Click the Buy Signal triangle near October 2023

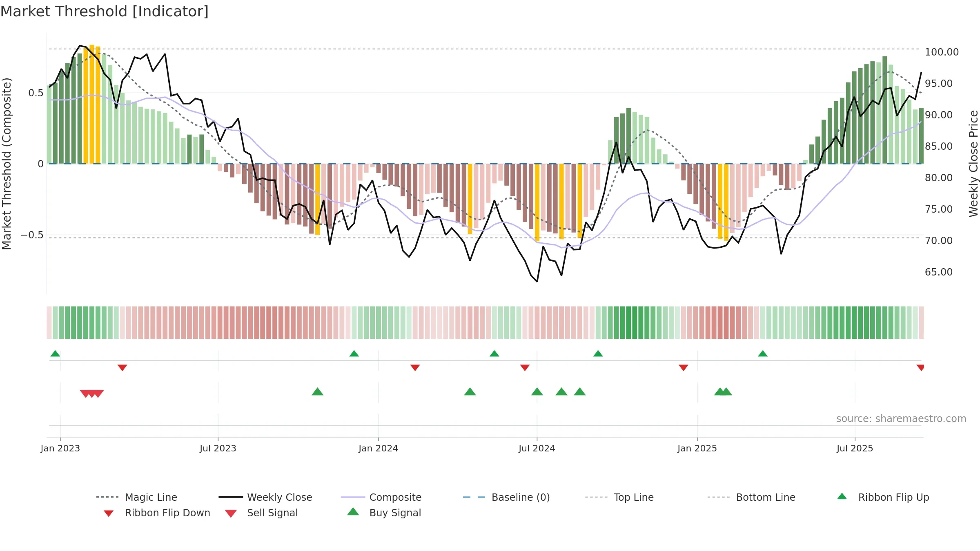pos(317,392)
